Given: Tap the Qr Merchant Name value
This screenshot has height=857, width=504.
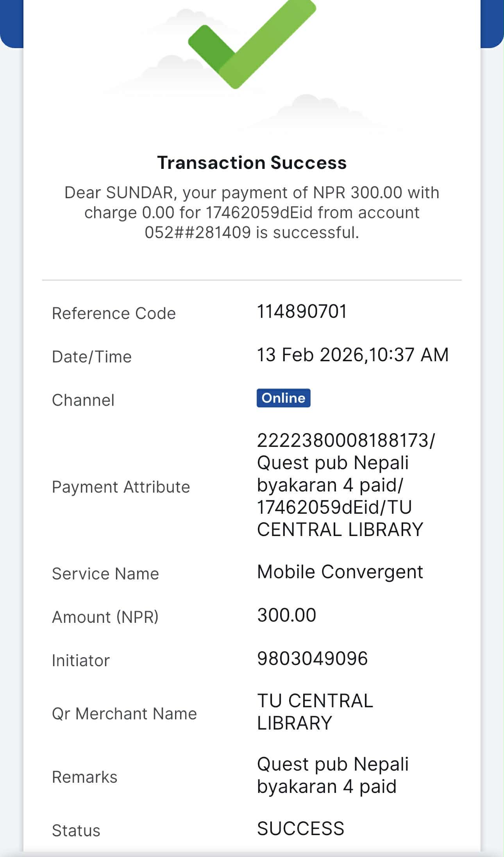Looking at the screenshot, I should [x=315, y=712].
